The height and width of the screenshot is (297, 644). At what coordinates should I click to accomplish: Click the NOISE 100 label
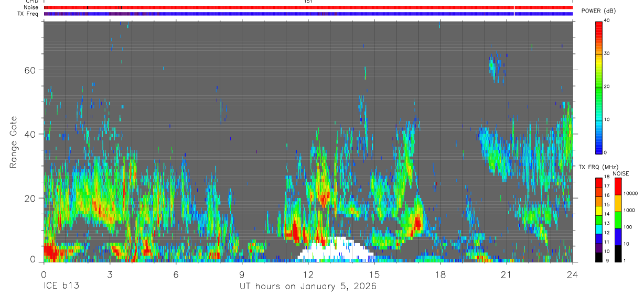tap(628, 228)
